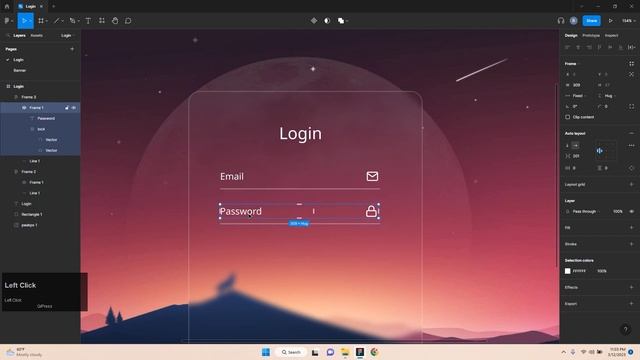The height and width of the screenshot is (360, 640).
Task: Enable the Clip content checkbox
Action: 567,117
